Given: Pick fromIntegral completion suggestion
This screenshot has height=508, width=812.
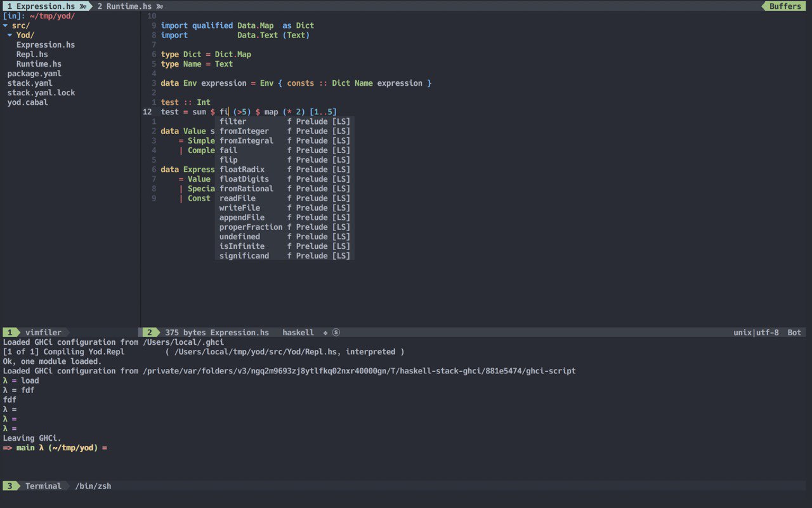Looking at the screenshot, I should [246, 141].
